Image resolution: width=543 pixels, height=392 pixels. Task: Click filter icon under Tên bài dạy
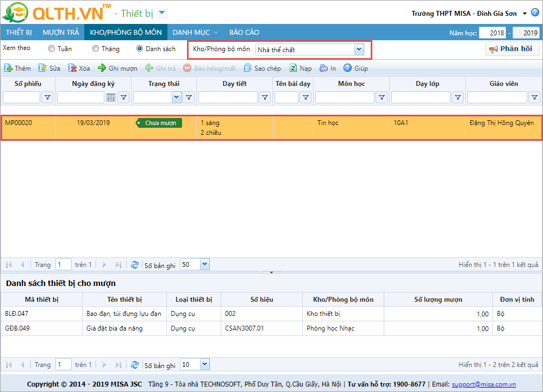306,97
